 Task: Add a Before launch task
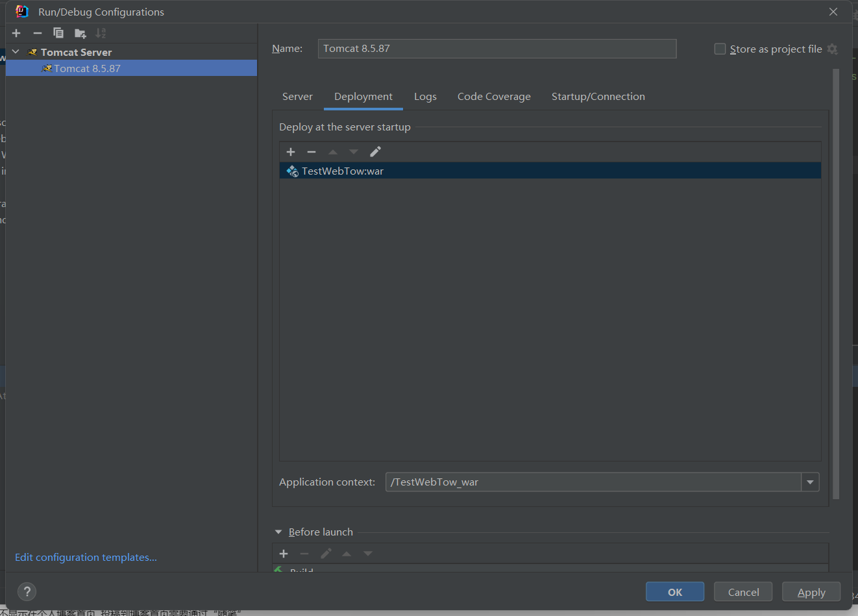pos(284,554)
